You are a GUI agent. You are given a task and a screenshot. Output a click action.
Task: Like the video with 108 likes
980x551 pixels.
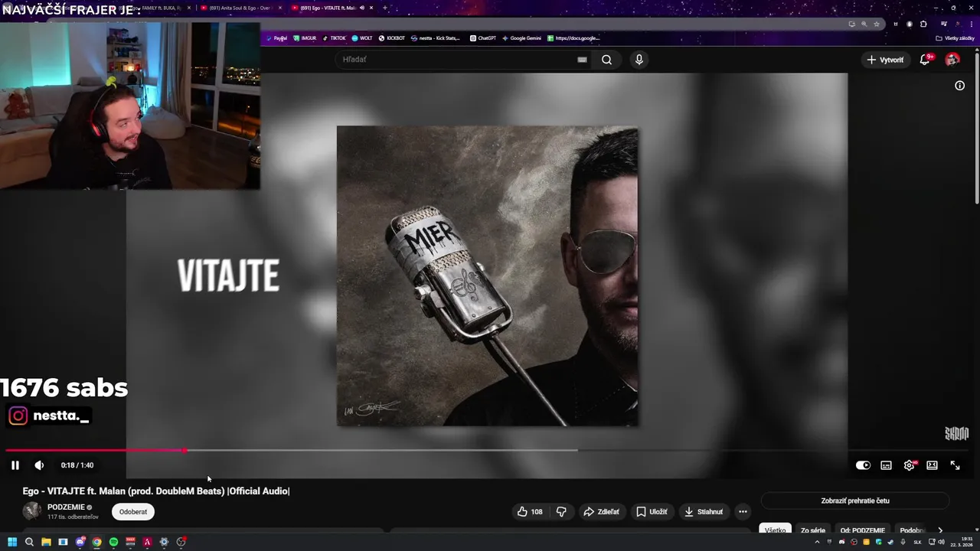pos(530,512)
